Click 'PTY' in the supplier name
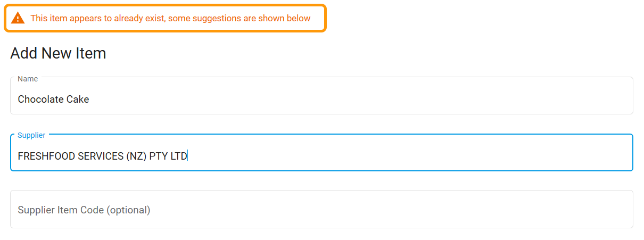This screenshot has height=240, width=644. pyautogui.click(x=158, y=156)
